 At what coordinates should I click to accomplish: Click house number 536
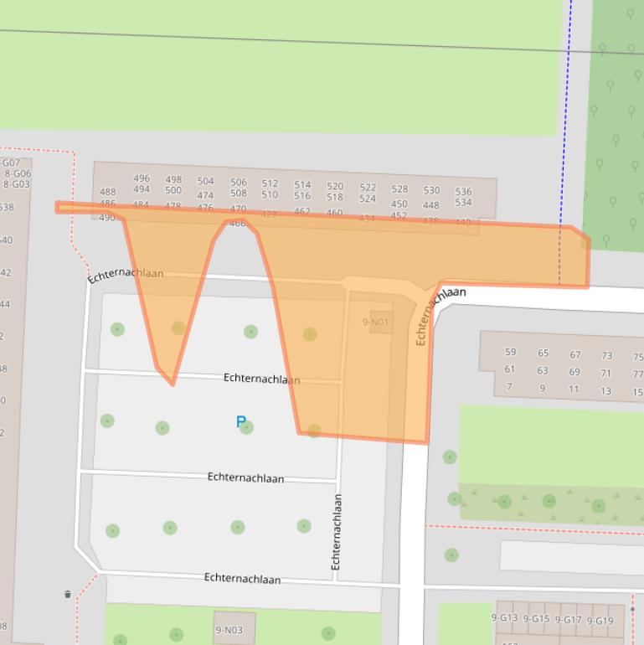pyautogui.click(x=463, y=191)
